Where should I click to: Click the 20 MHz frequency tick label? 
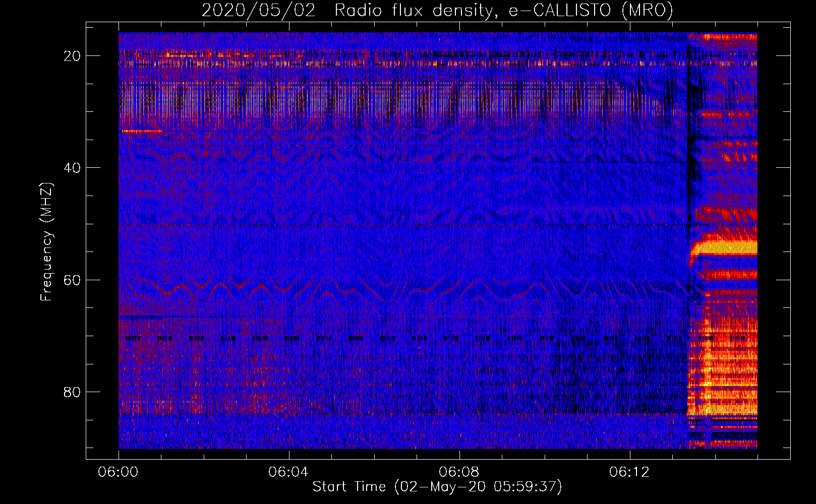coord(73,56)
